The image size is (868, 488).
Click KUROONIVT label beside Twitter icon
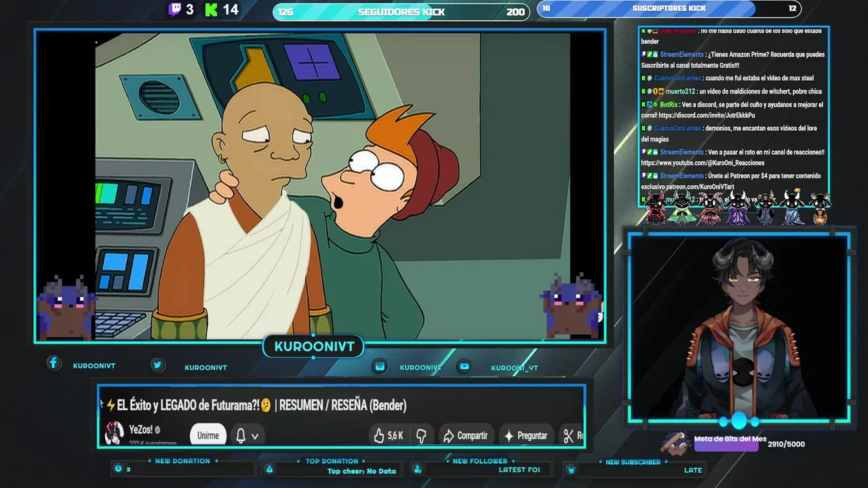point(205,367)
